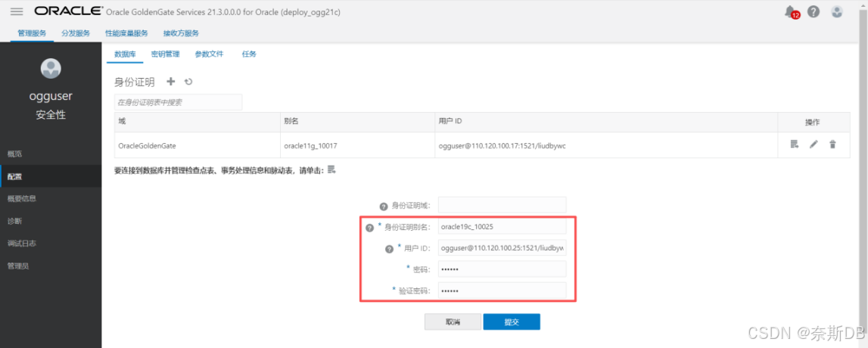Image resolution: width=868 pixels, height=348 pixels.
Task: Show help for 身份证明别名 field
Action: click(370, 228)
